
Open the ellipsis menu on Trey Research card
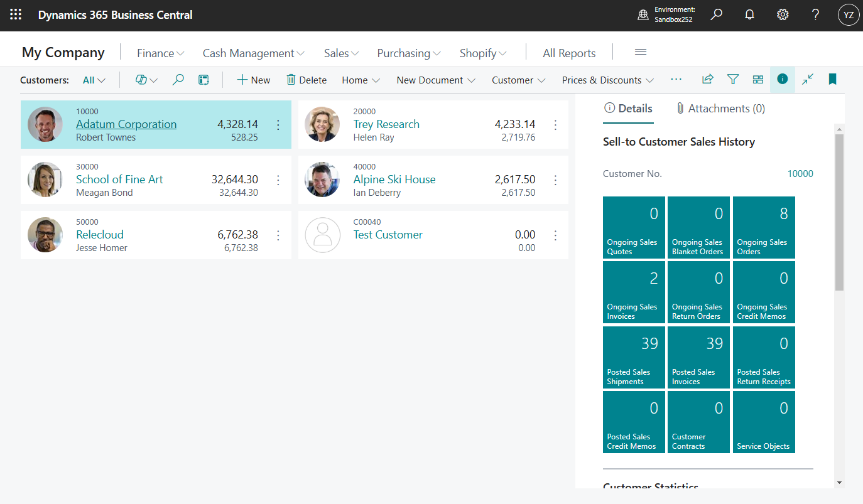(x=555, y=125)
